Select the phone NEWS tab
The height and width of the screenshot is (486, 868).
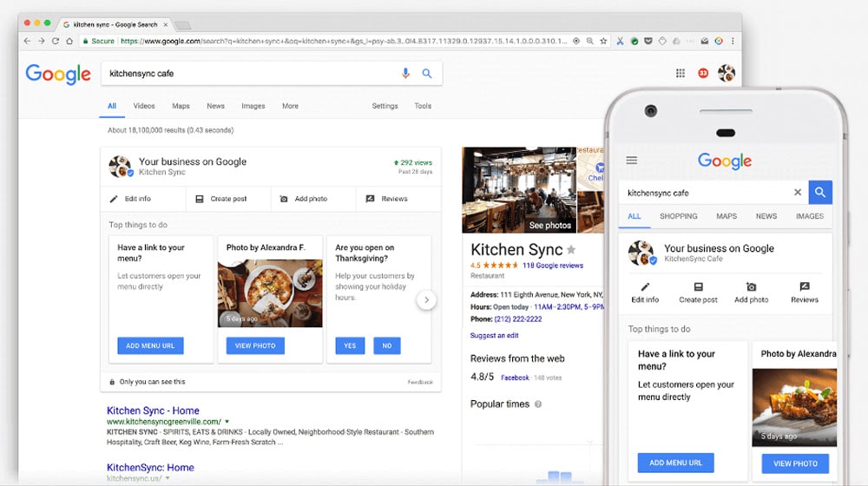point(766,216)
